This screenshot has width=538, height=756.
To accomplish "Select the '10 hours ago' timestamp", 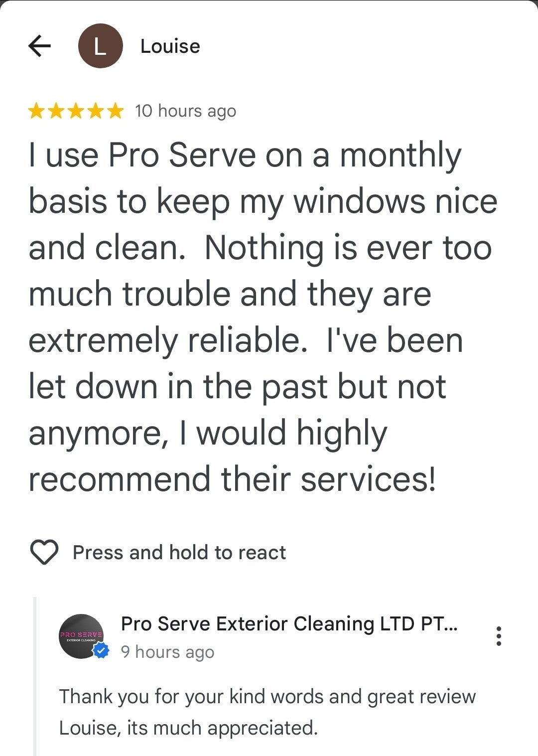I will pos(185,111).
